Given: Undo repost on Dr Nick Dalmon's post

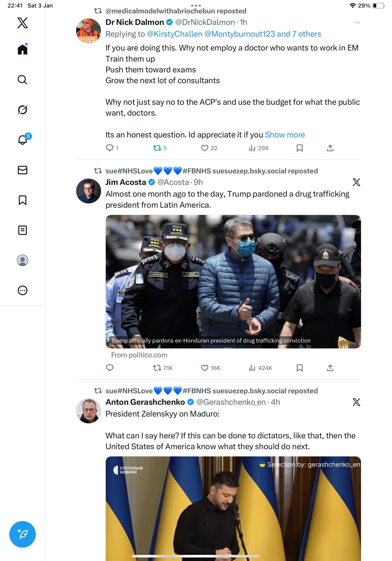Looking at the screenshot, I should tap(157, 148).
